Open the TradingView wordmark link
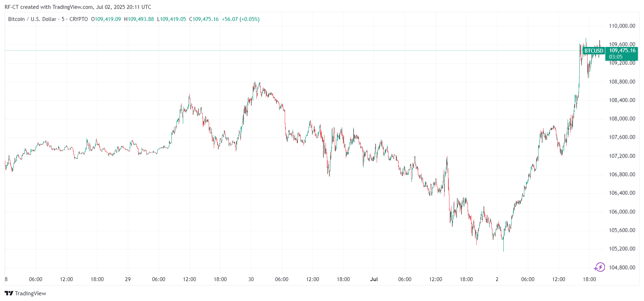Image resolution: width=644 pixels, height=301 pixels. [31, 294]
